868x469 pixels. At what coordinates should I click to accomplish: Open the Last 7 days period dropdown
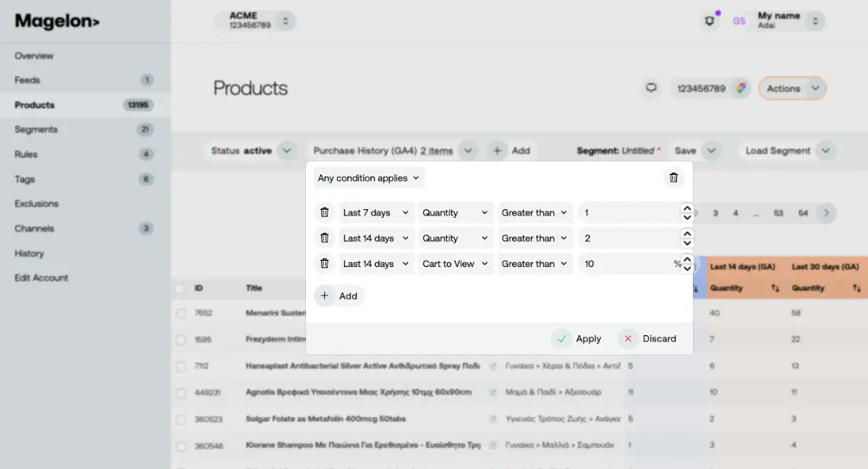(376, 213)
